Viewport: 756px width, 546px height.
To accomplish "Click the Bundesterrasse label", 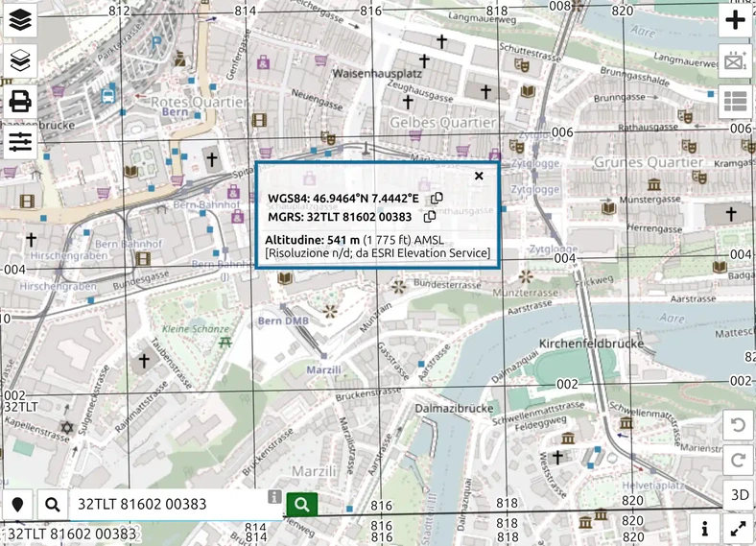I will pos(447,284).
